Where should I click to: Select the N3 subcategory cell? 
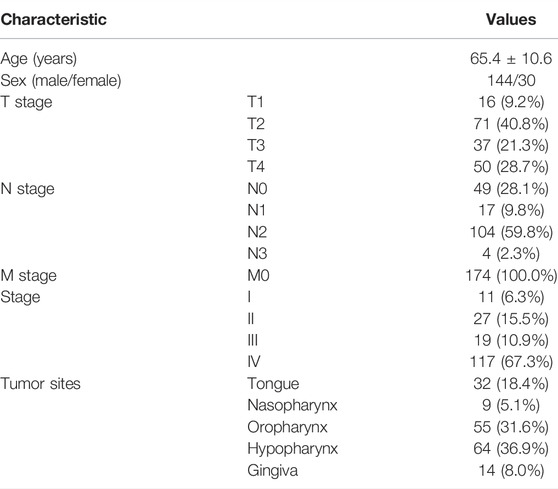tap(257, 254)
